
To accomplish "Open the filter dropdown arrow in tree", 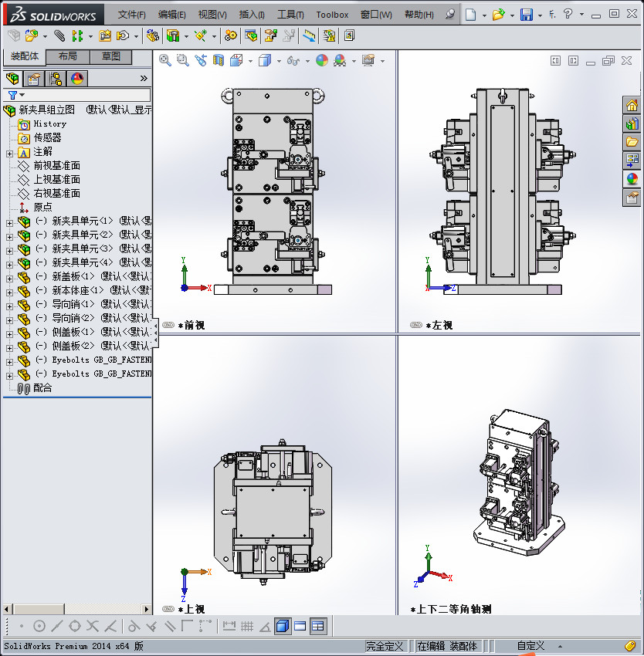I will pyautogui.click(x=22, y=95).
